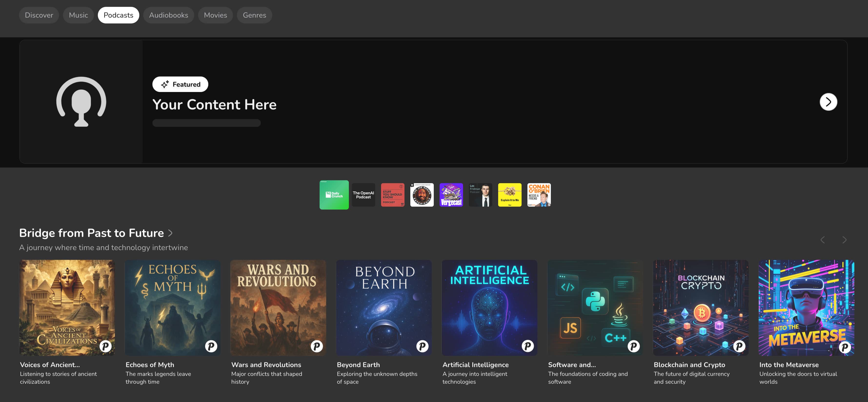Switch to the Music tab

(78, 15)
